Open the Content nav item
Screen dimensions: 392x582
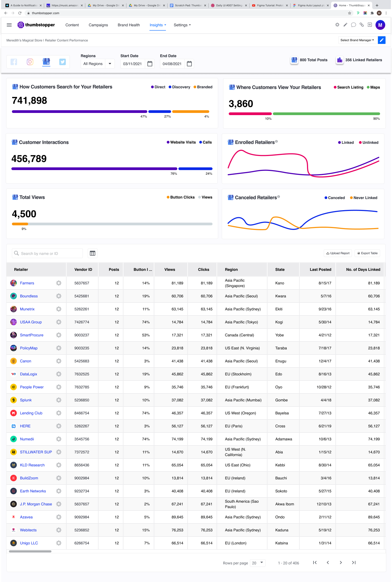coord(72,25)
